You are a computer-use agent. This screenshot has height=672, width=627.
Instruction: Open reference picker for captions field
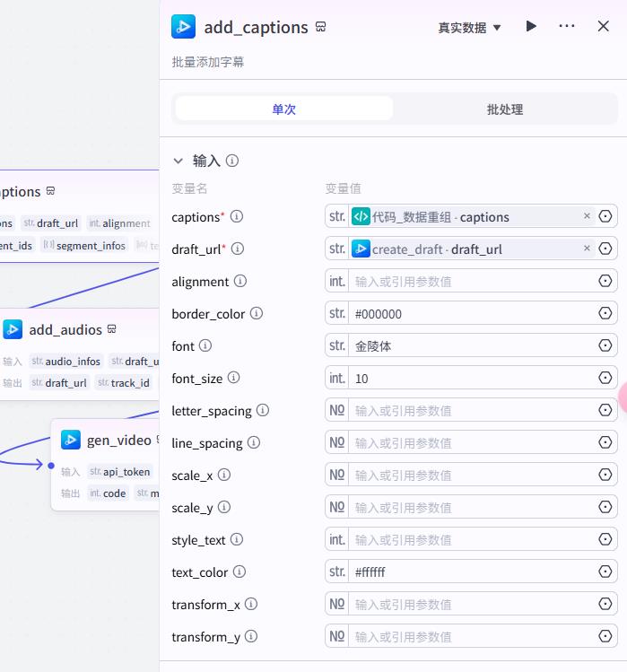pos(605,216)
